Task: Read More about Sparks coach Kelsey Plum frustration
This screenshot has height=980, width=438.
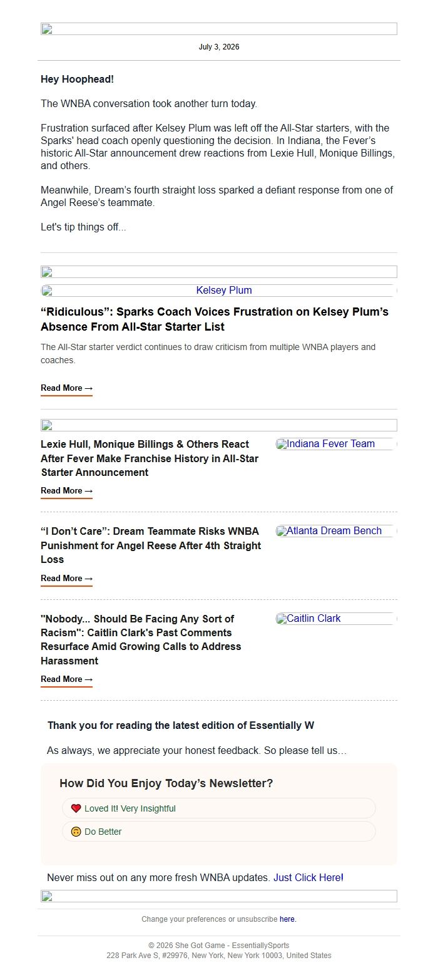Action: tap(66, 388)
